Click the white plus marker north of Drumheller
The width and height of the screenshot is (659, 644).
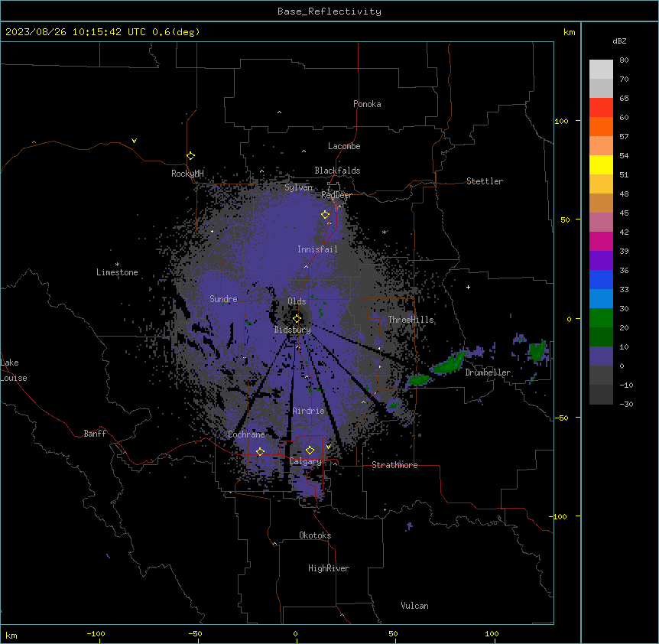pos(468,287)
